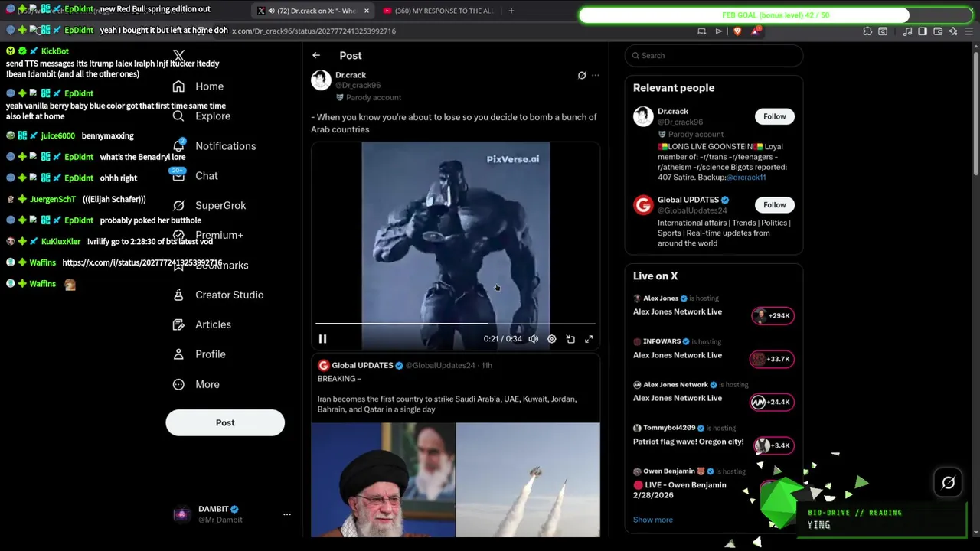Open missile launch image in quoted post

[x=528, y=480]
